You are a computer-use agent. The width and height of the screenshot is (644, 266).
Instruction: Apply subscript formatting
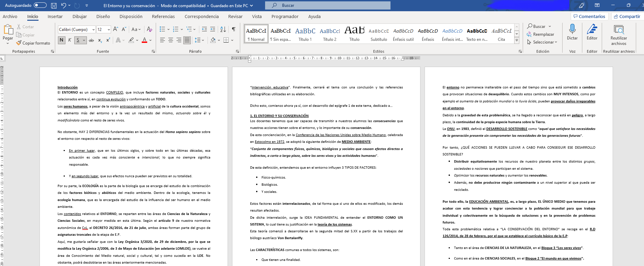tap(100, 40)
